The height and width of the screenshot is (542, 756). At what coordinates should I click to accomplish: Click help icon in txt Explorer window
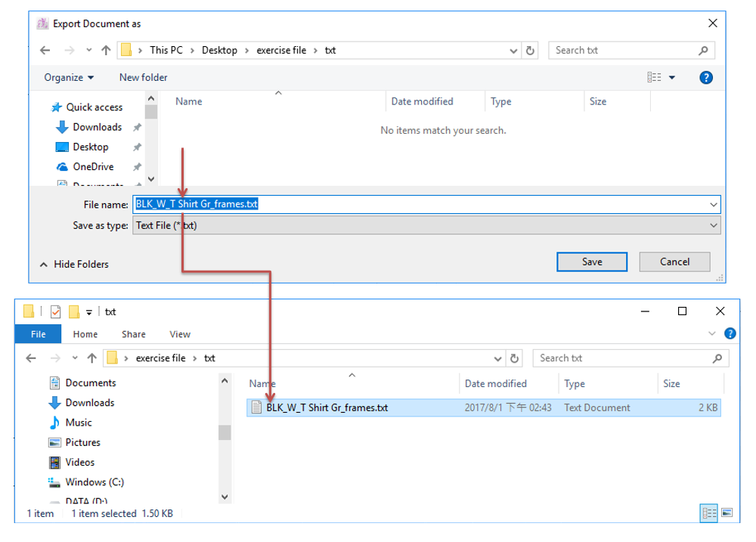pyautogui.click(x=730, y=333)
